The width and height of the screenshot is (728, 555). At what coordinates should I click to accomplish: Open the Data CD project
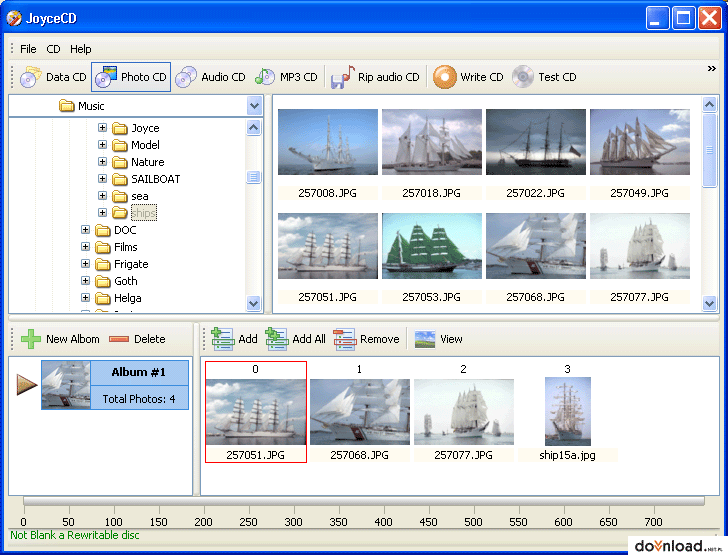[53, 77]
